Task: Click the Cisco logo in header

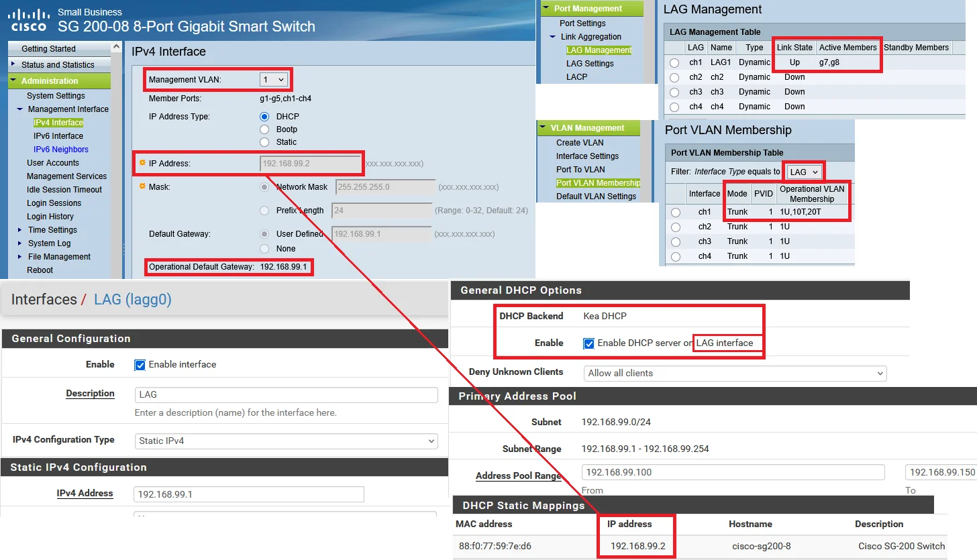Action: [30, 20]
